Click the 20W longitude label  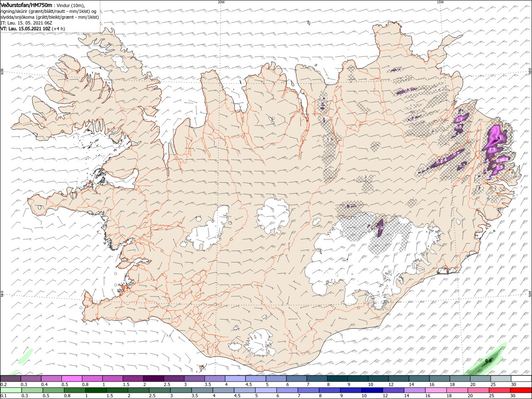(221, 2)
